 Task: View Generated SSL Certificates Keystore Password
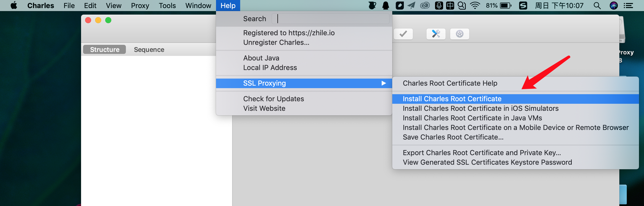516,162
